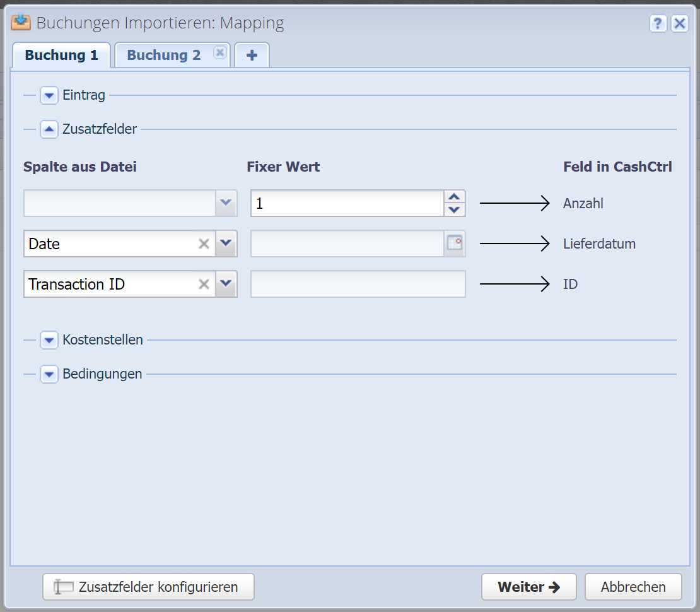Screen dimensions: 700x612
Task: Decrease Anzahl value with down arrow
Action: pyautogui.click(x=455, y=209)
